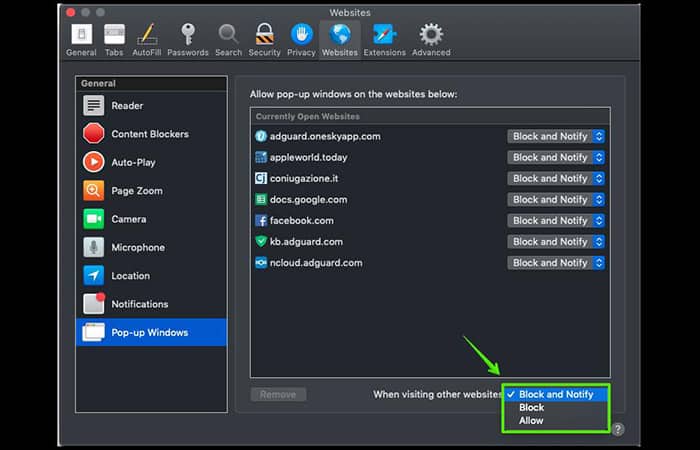Viewport: 700px width, 450px height.
Task: Choose Block and Notify in the open menu
Action: 556,394
